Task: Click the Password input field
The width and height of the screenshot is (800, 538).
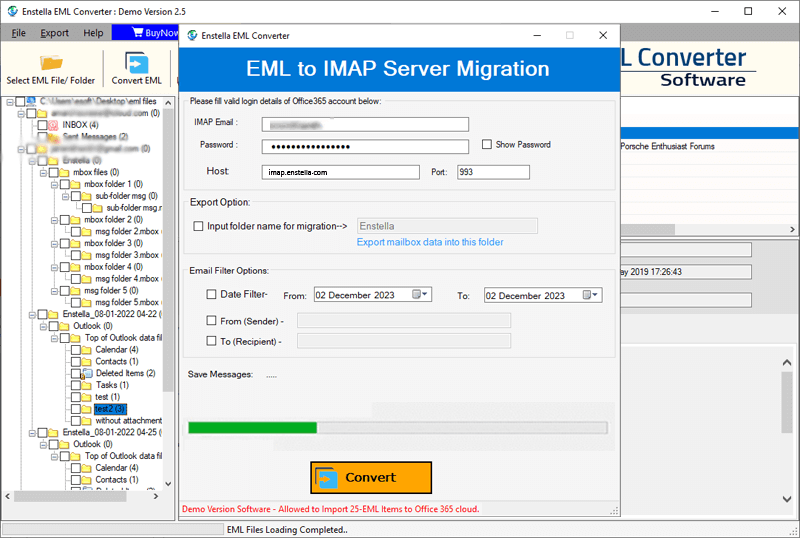Action: 365,146
